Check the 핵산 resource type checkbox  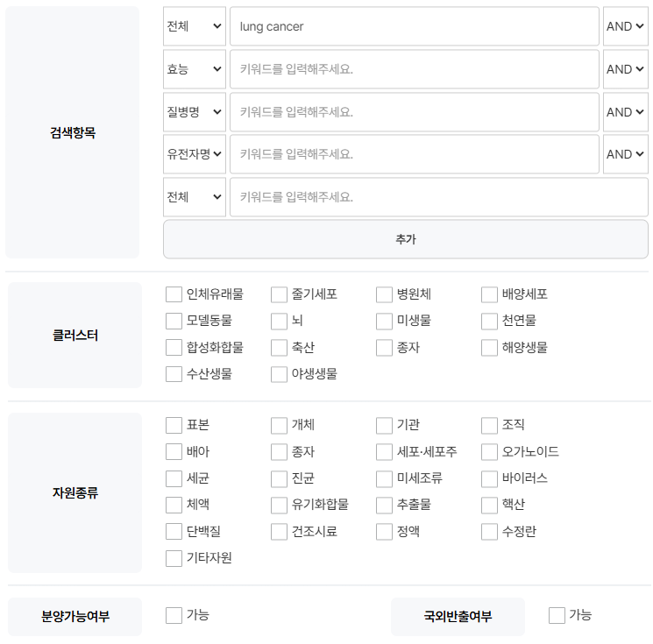tap(489, 505)
